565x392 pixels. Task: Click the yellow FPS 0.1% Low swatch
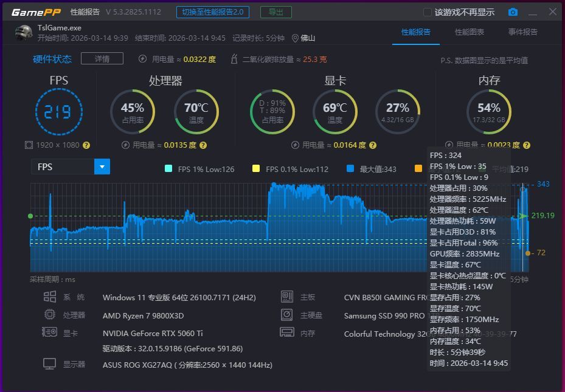coord(256,168)
